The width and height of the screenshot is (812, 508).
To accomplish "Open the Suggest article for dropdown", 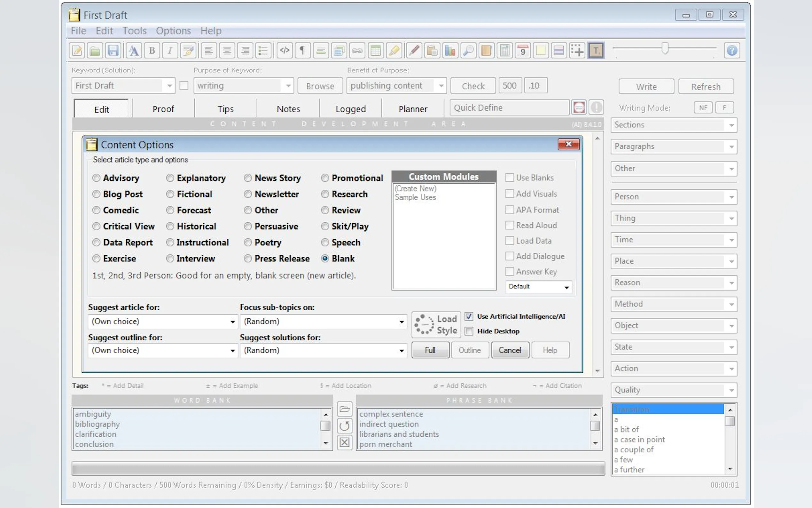I will pos(232,322).
